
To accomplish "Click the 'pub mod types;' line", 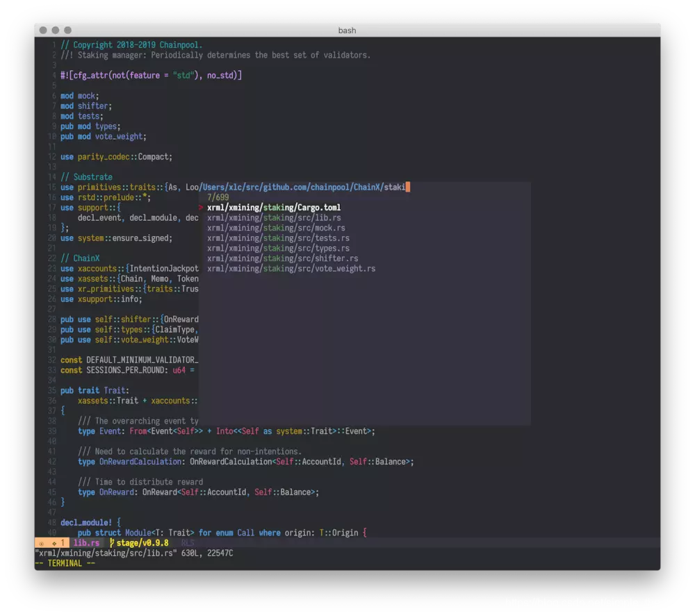I will pyautogui.click(x=90, y=126).
